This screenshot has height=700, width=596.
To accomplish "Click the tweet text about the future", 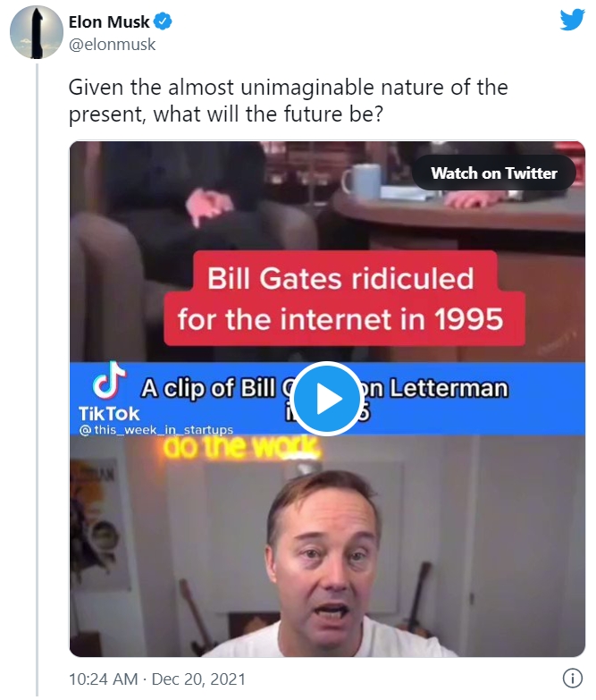I will pos(288,100).
